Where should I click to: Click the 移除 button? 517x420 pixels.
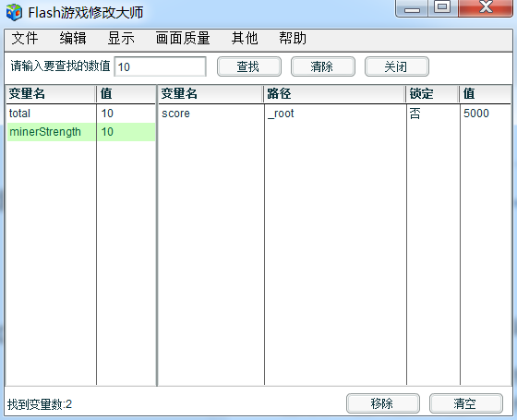coord(383,403)
